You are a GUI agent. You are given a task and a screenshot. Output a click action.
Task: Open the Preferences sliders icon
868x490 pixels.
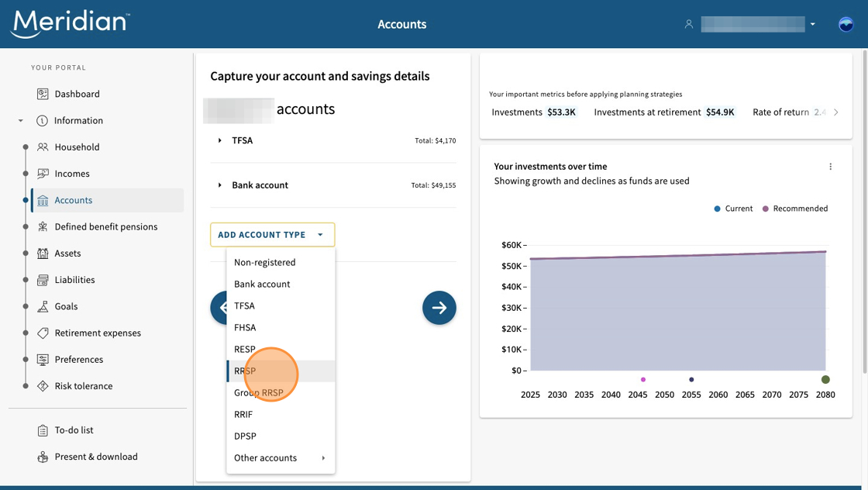coord(43,360)
